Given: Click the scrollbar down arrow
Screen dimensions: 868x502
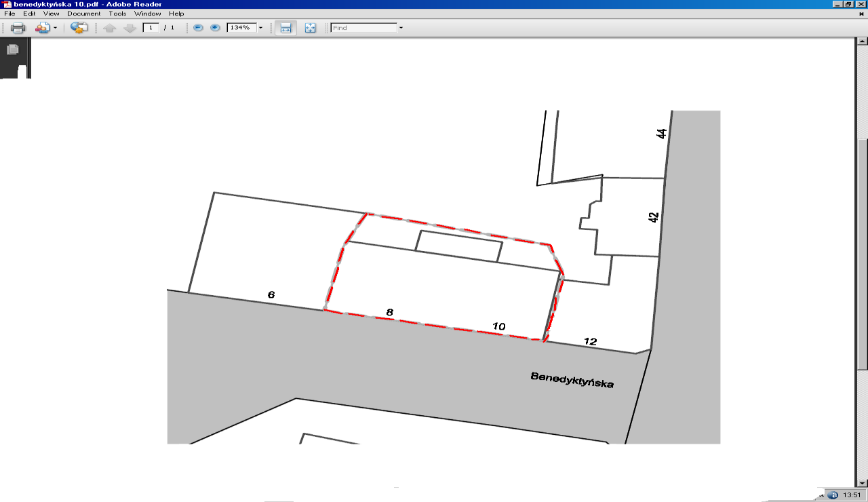Looking at the screenshot, I should click(863, 482).
